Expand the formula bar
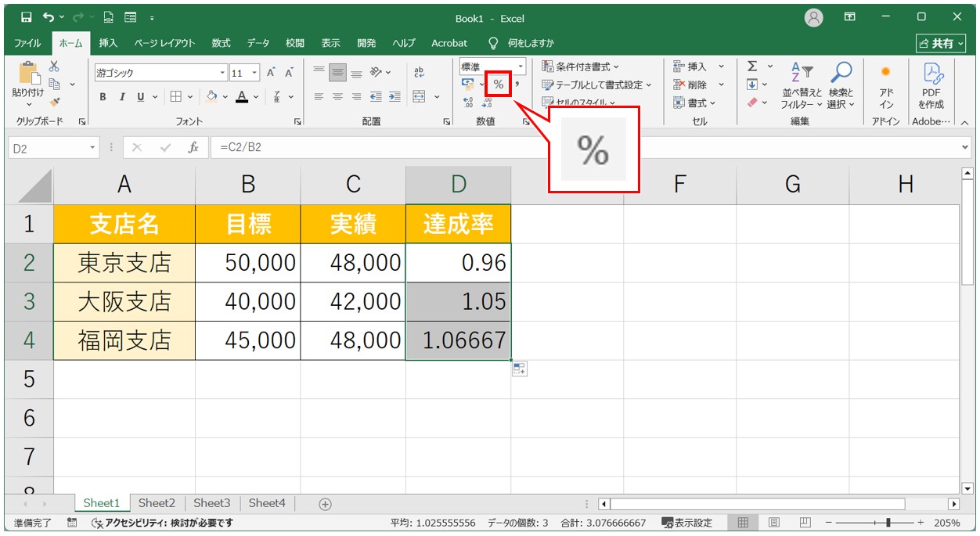The image size is (980, 536). (x=964, y=147)
